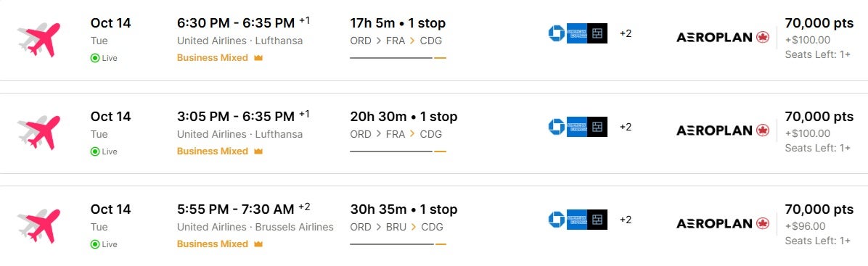Click the Aeroplan maple leaf icon on the 17h 5m flight

[763, 37]
